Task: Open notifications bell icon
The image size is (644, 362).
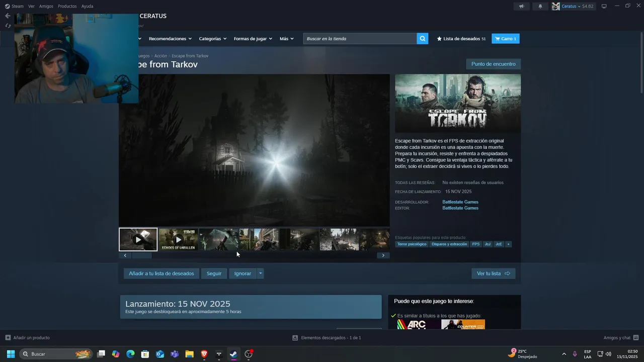Action: point(540,6)
